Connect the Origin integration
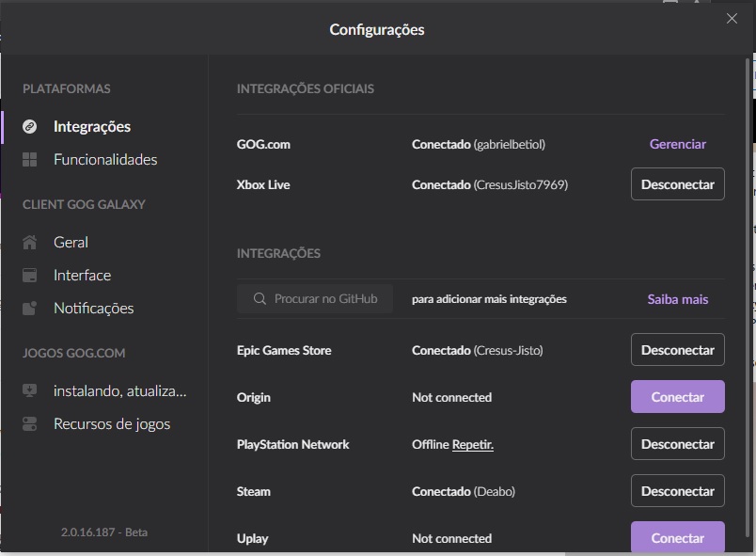 (x=677, y=397)
